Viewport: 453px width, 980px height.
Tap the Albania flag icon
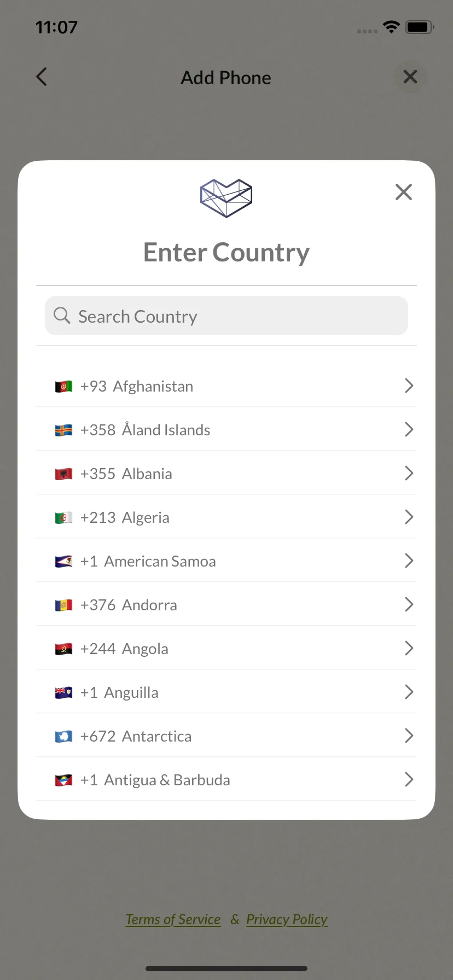tap(63, 474)
